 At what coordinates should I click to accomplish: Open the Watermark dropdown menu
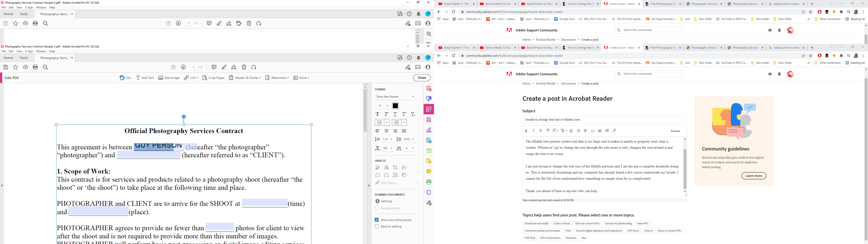(277, 78)
